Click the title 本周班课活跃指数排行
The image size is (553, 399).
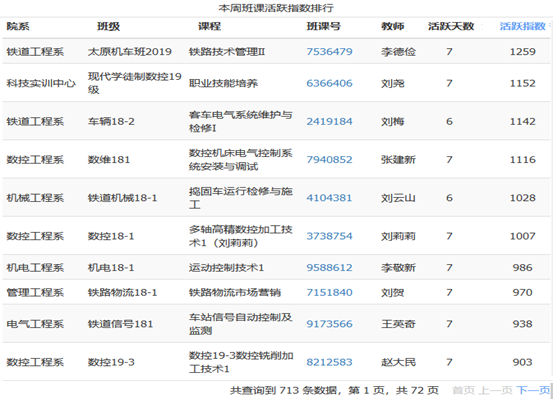[276, 8]
